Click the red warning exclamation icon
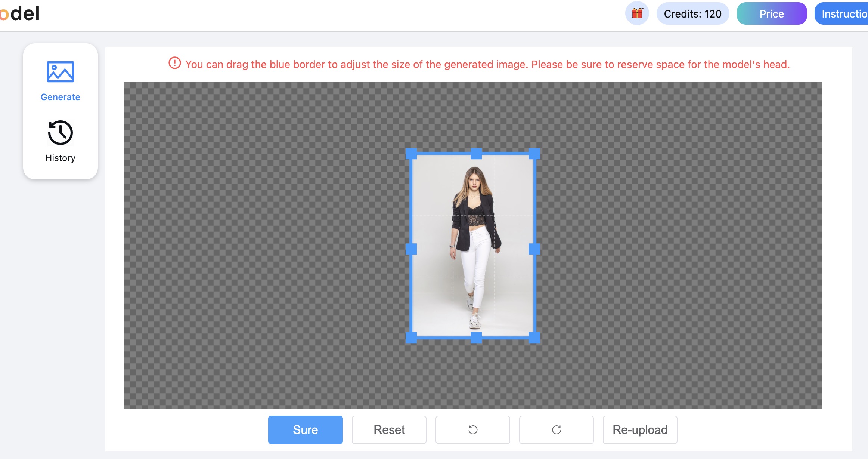The image size is (868, 459). pos(175,63)
